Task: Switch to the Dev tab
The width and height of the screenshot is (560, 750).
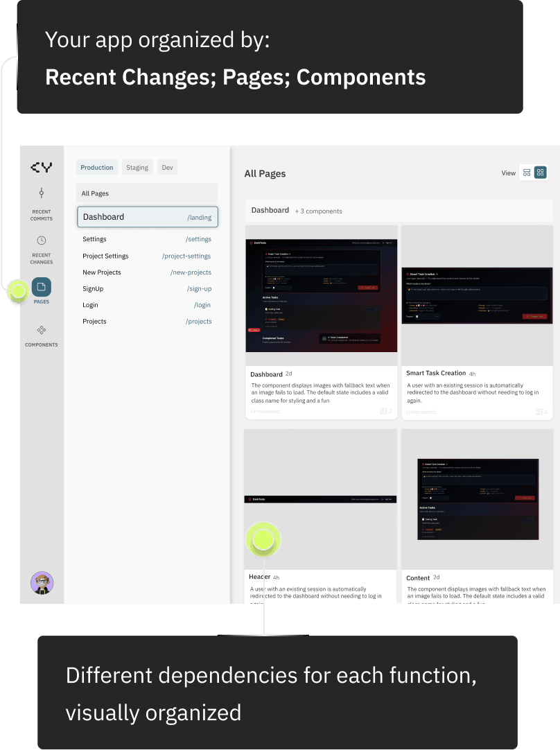Action: click(x=166, y=167)
